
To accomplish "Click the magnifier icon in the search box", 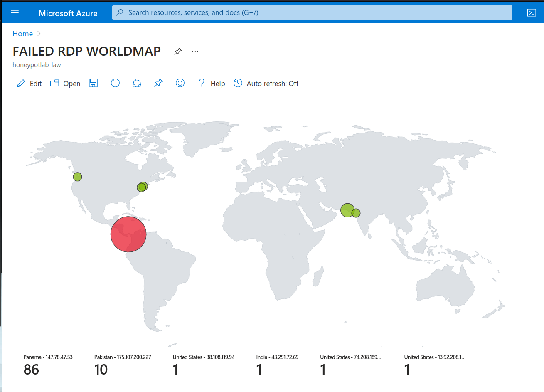I will tap(120, 12).
